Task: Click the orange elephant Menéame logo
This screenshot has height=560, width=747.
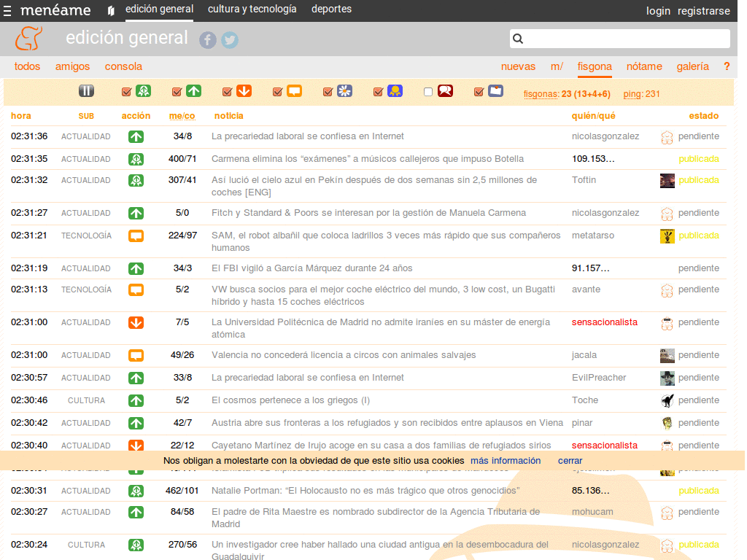Action: coord(29,39)
